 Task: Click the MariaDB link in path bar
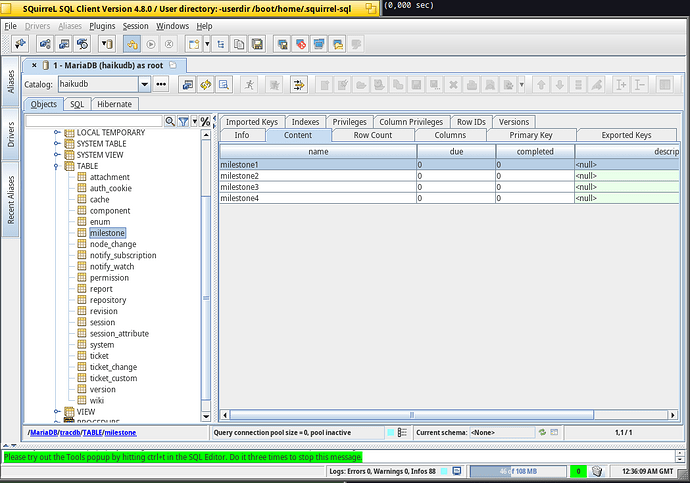[x=43, y=432]
